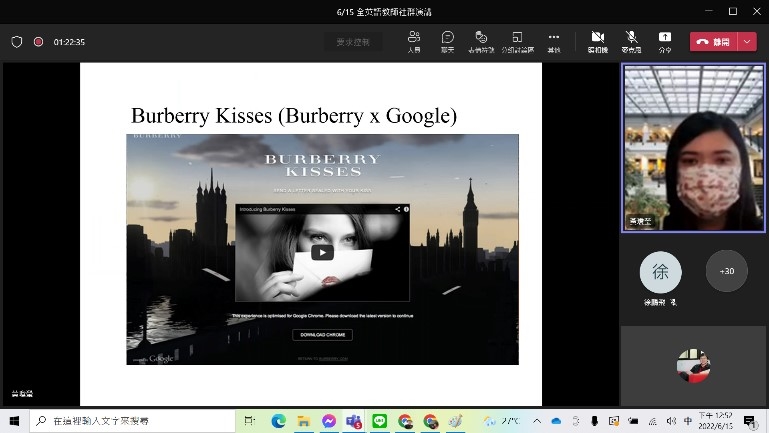Image resolution: width=769 pixels, height=433 pixels.
Task: Click the Request control button
Action: click(x=353, y=42)
